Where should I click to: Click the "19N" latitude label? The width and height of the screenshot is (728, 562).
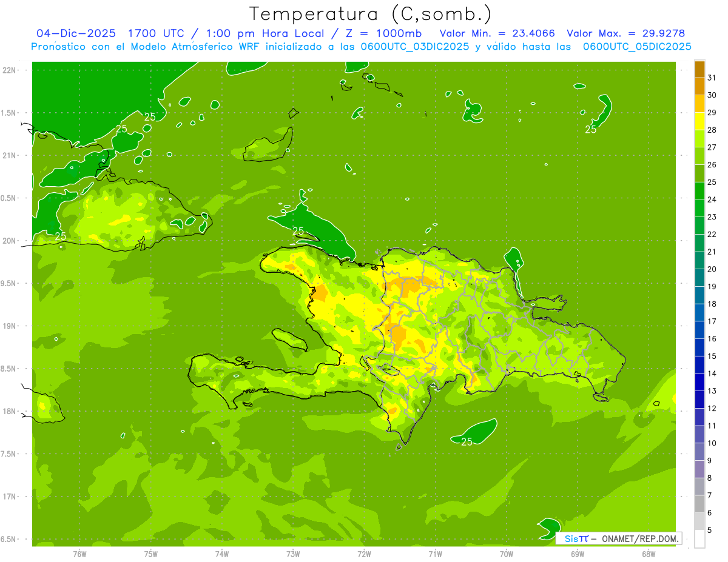10,326
